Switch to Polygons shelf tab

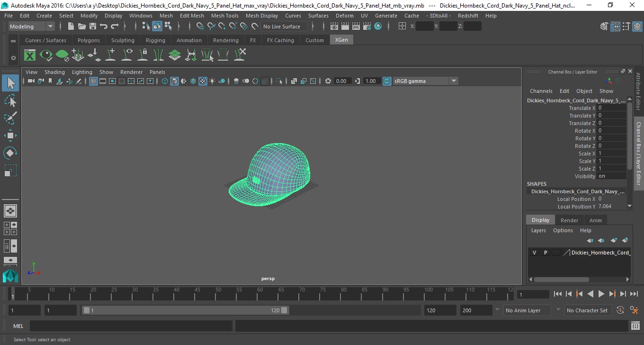coord(89,40)
